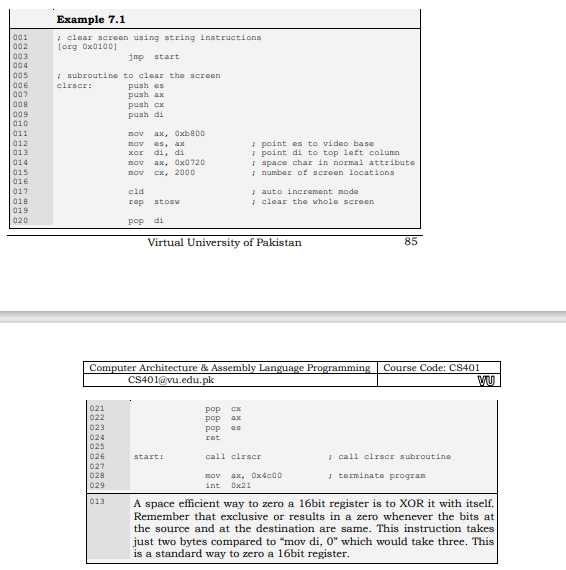
Task: Select the 'pop cx' instruction
Action: click(223, 409)
